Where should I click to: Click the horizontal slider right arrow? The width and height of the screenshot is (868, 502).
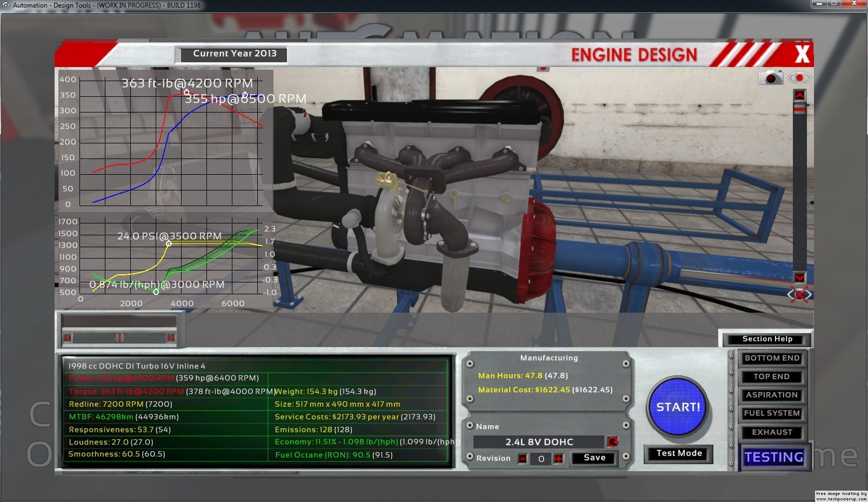(x=171, y=338)
